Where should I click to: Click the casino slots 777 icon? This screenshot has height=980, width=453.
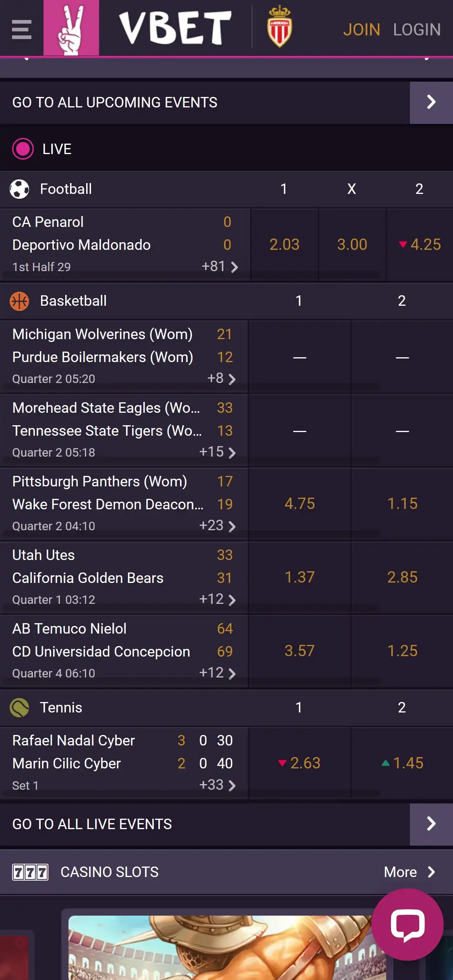click(30, 872)
